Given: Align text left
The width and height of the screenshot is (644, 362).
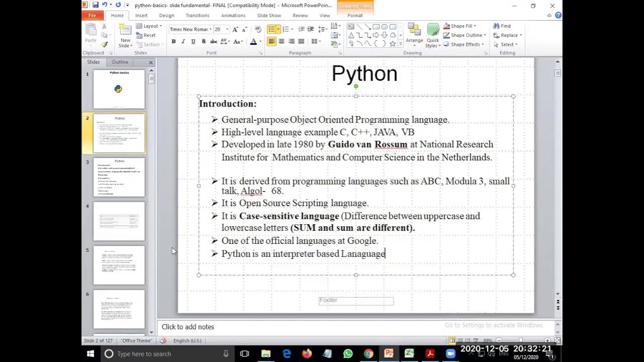Looking at the screenshot, I should coord(272,42).
